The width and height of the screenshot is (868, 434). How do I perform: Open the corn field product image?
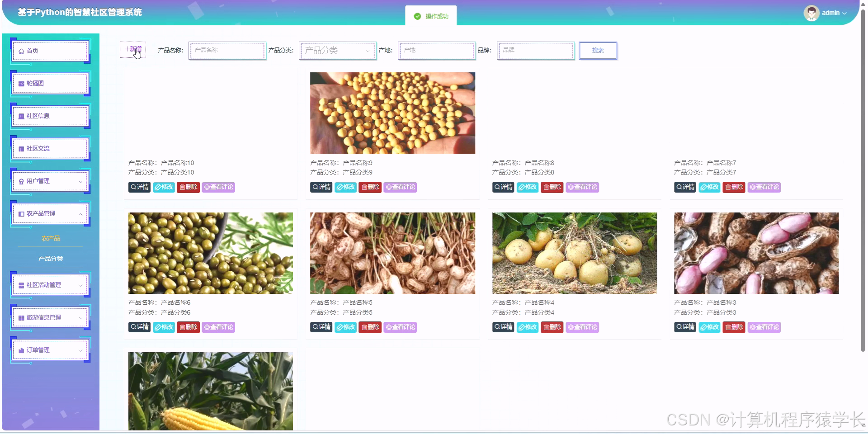click(211, 392)
